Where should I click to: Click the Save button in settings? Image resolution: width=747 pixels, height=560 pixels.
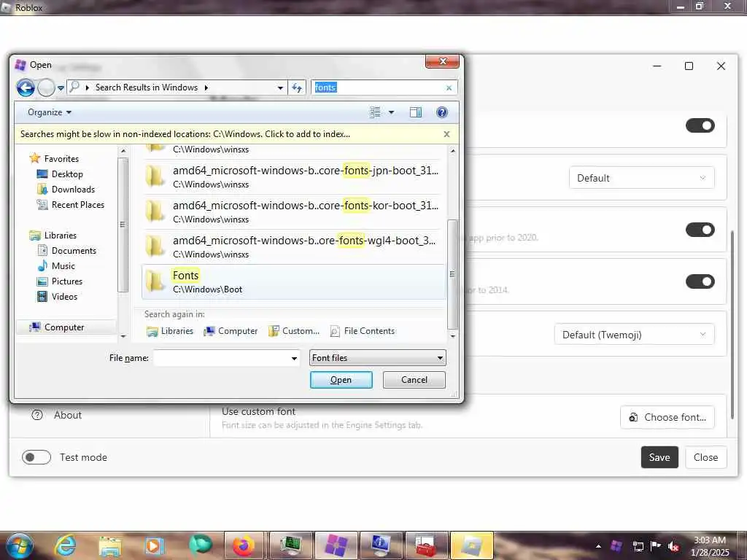pyautogui.click(x=659, y=457)
